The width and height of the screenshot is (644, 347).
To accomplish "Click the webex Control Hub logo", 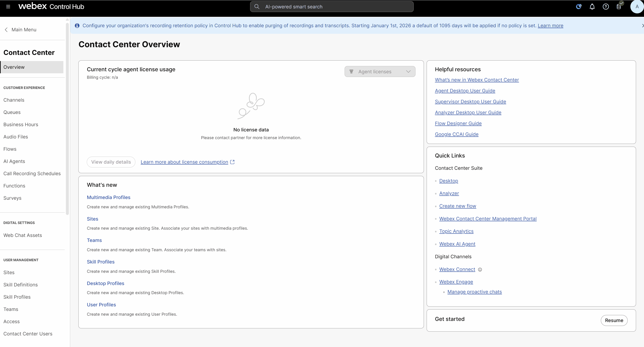I will [51, 6].
